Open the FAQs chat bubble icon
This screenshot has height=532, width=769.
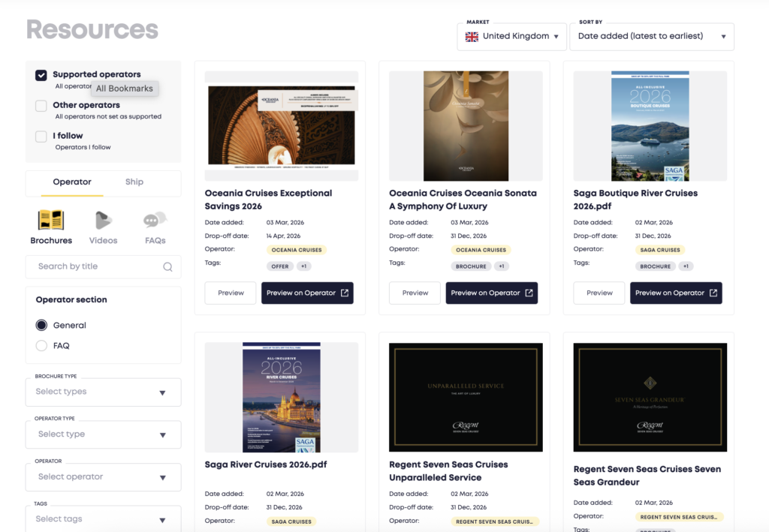coord(155,221)
